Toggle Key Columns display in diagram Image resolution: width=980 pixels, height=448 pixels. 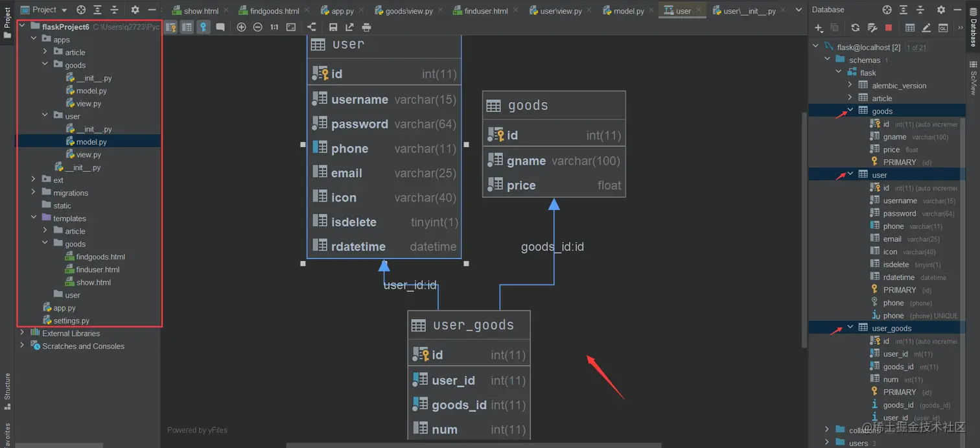(x=170, y=27)
